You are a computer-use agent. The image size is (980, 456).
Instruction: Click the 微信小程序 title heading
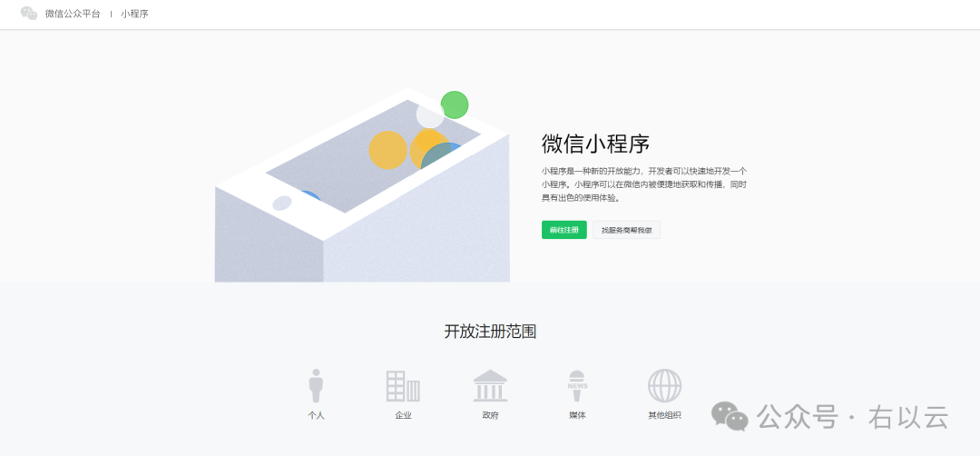[595, 144]
